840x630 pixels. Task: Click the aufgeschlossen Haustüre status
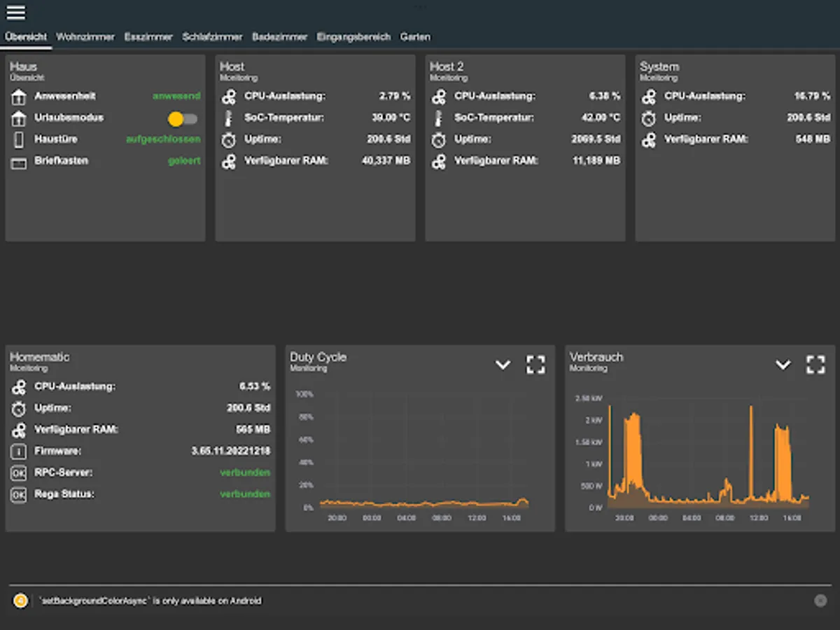[163, 139]
